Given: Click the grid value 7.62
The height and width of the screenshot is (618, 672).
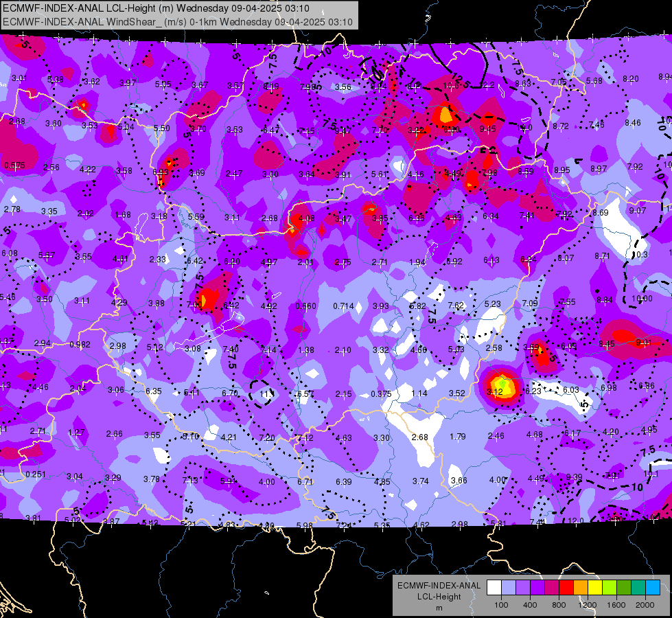Looking at the screenshot, I should pyautogui.click(x=456, y=306).
